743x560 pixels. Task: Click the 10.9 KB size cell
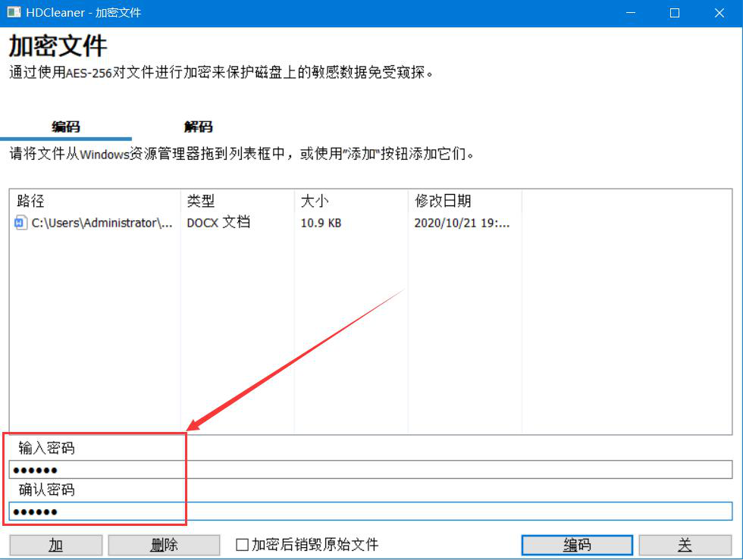click(x=321, y=223)
